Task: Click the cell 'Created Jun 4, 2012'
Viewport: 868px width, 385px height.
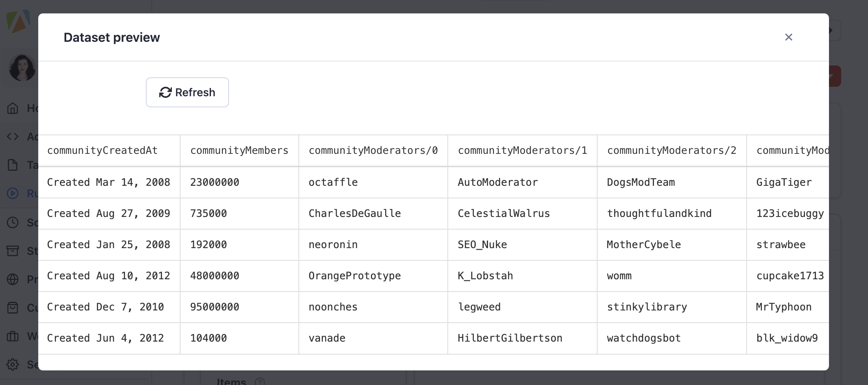Action: [109, 338]
